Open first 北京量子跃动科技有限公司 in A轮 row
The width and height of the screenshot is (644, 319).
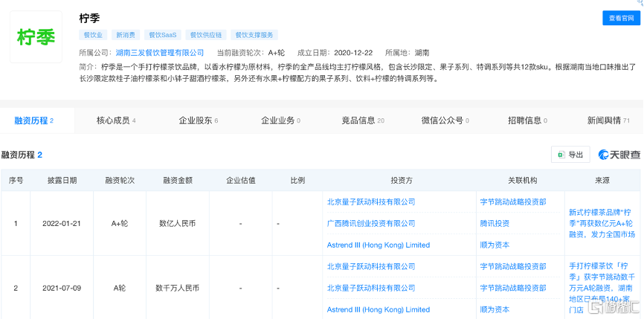[371, 266]
